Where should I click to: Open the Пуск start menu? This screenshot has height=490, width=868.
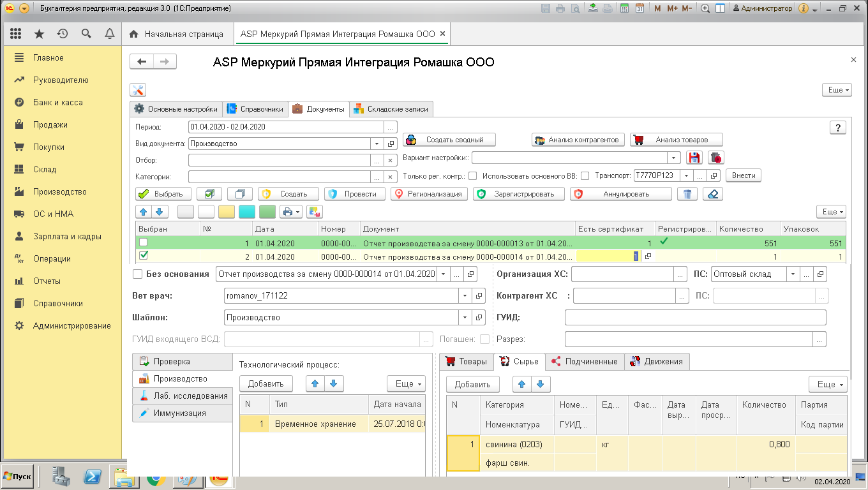(x=17, y=477)
